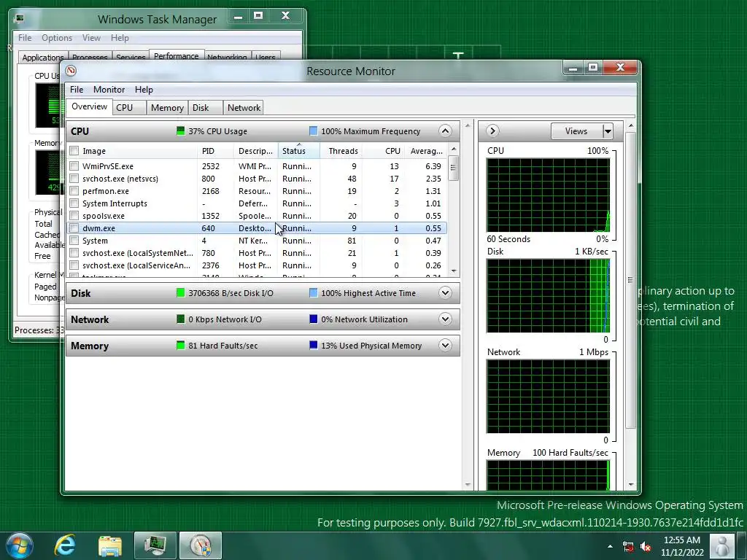Show hidden tray icons arrow
The height and width of the screenshot is (560, 747).
pyautogui.click(x=611, y=546)
